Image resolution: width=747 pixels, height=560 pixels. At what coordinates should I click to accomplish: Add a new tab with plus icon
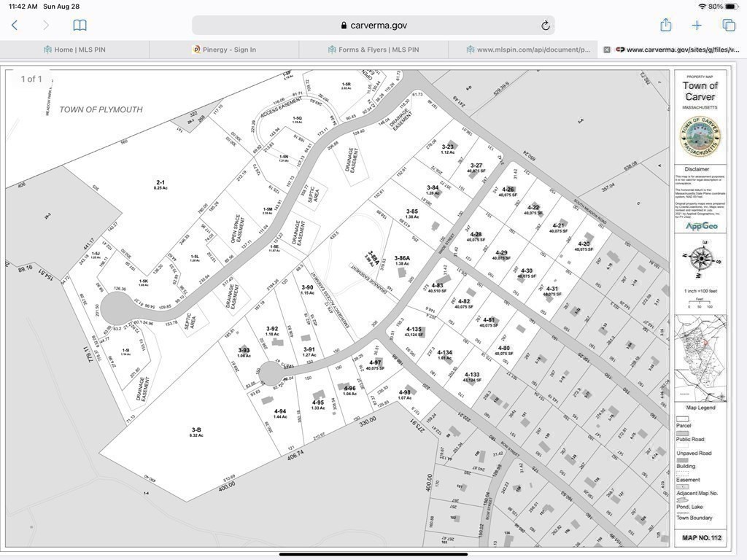pyautogui.click(x=697, y=26)
